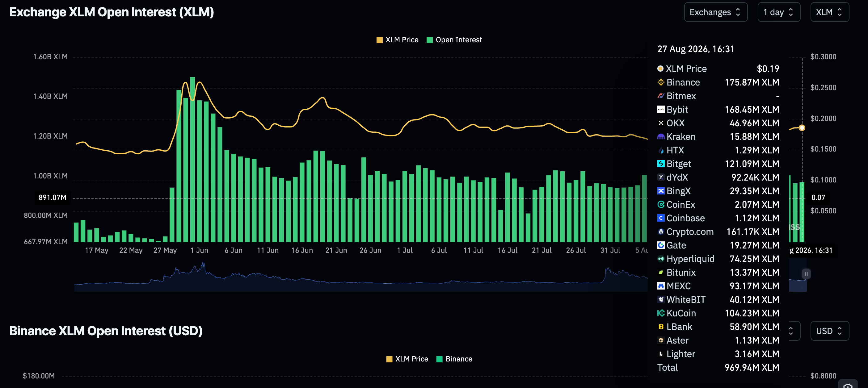Click the 1.60B XLM axis label
The width and height of the screenshot is (868, 388).
[50, 56]
